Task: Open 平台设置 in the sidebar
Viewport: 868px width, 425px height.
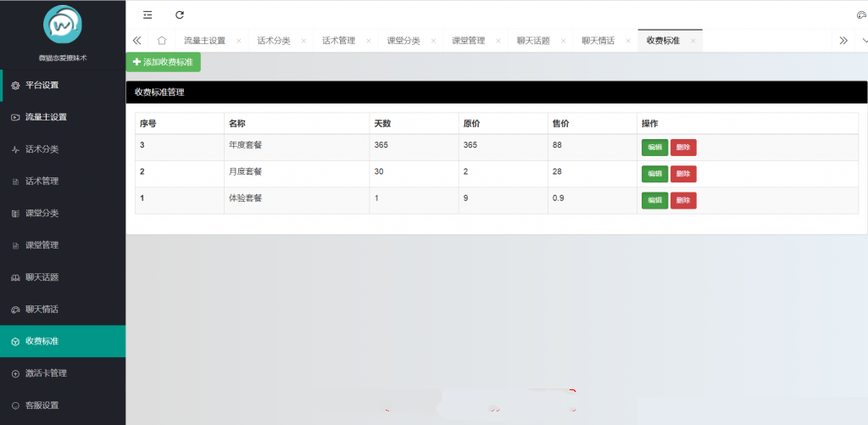Action: (42, 85)
